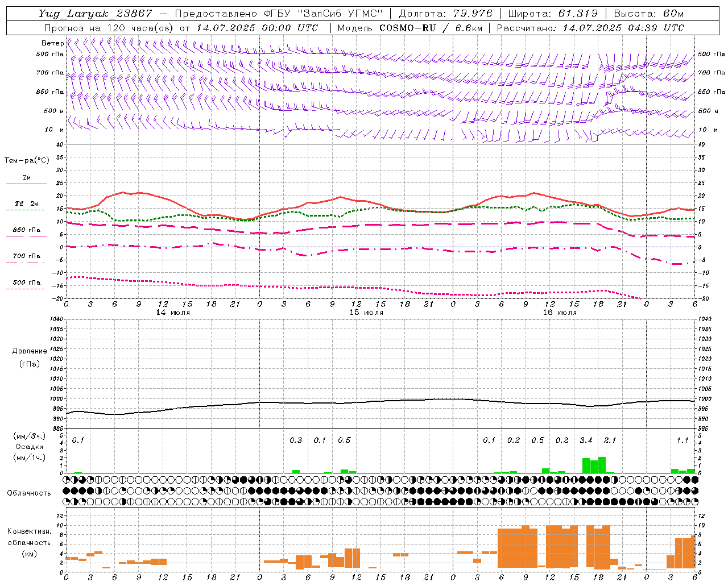Click the 1.1 precipitation total

[682, 440]
